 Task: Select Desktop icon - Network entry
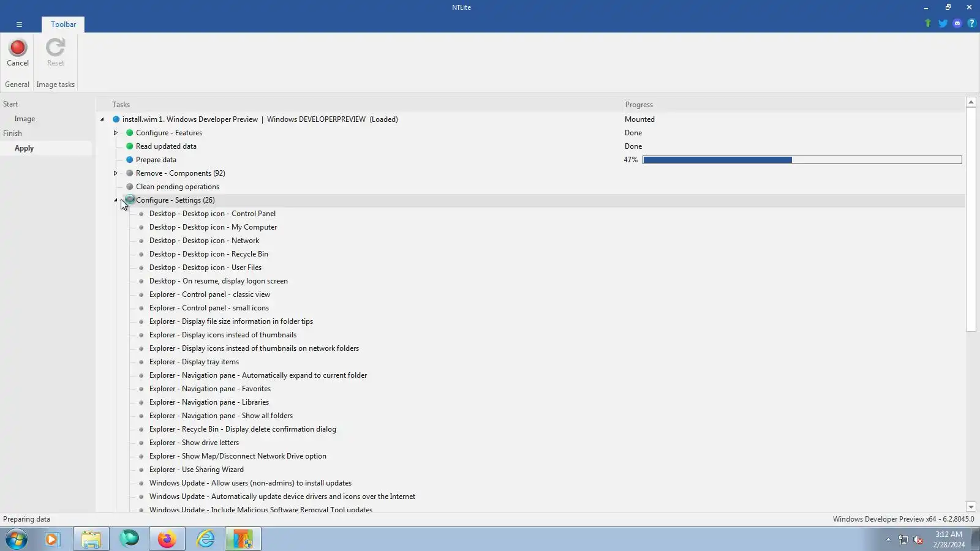coord(204,241)
